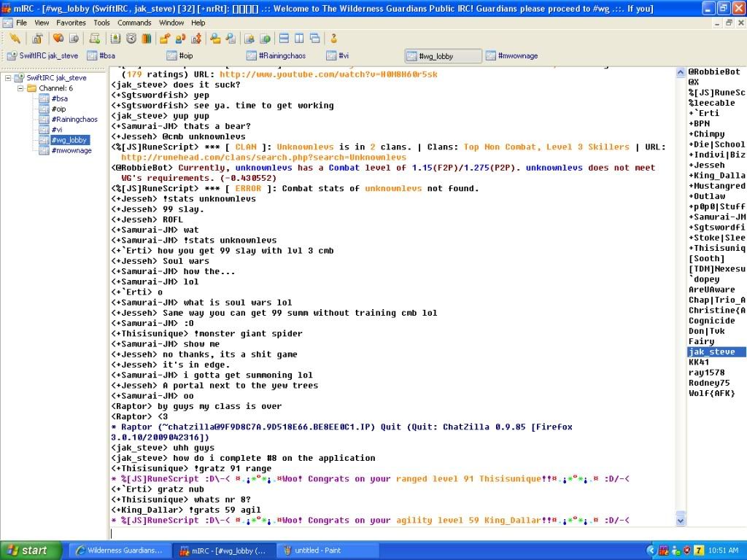The image size is (747, 560).
Task: Select +Chimpy in the nick list
Action: click(706, 134)
